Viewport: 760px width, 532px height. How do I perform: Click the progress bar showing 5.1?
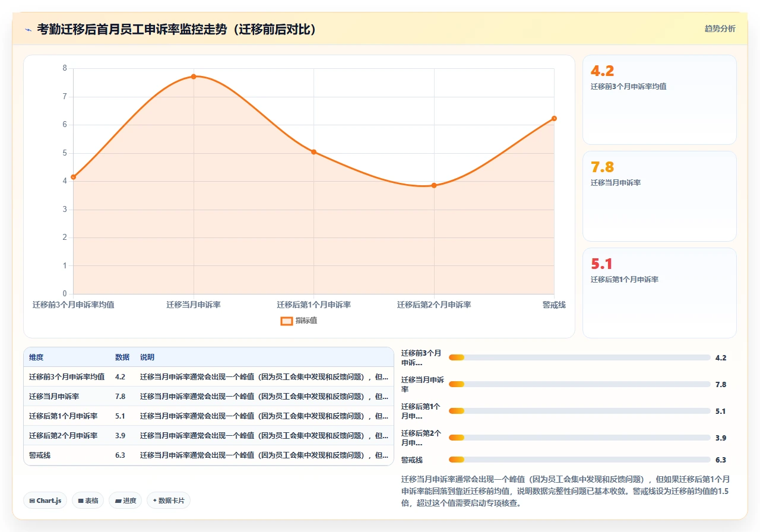coord(579,411)
